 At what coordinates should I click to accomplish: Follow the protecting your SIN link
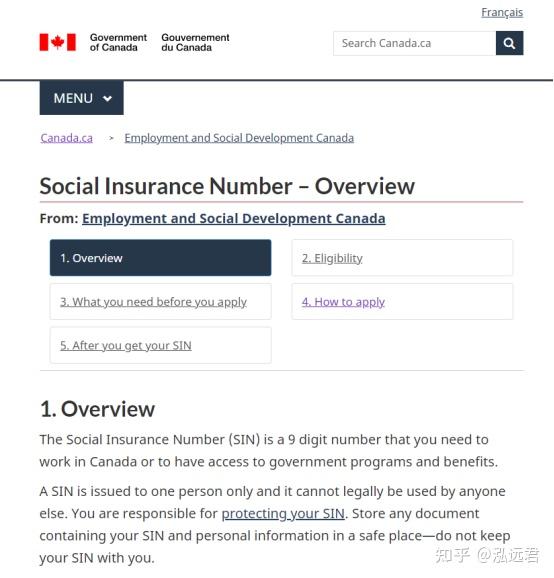point(283,513)
